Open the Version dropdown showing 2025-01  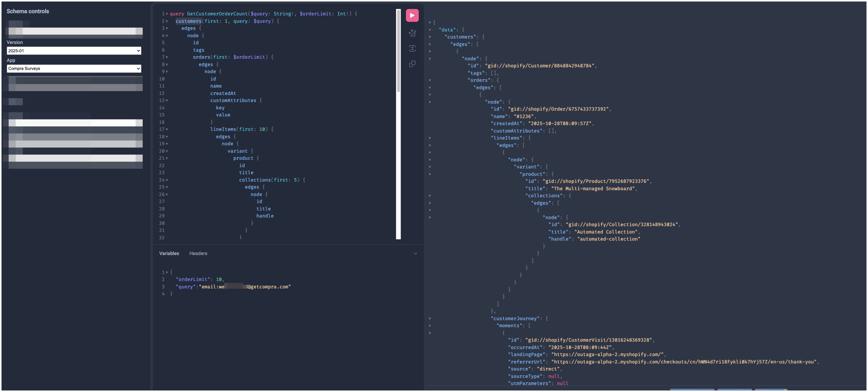click(74, 51)
